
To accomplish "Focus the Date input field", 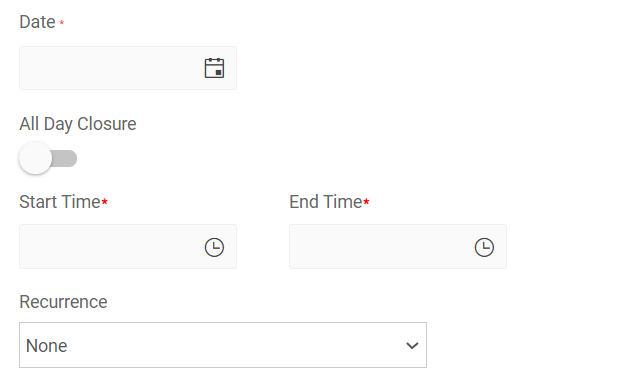I will pyautogui.click(x=128, y=68).
